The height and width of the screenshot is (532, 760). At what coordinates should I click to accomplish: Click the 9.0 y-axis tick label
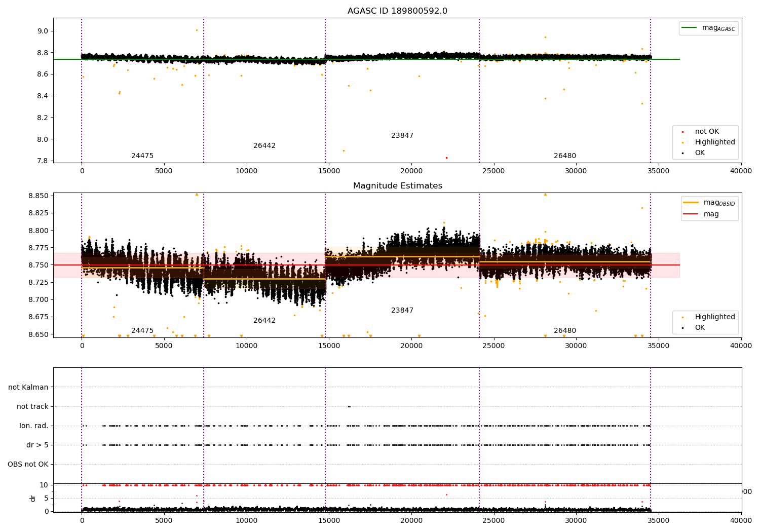(x=42, y=31)
